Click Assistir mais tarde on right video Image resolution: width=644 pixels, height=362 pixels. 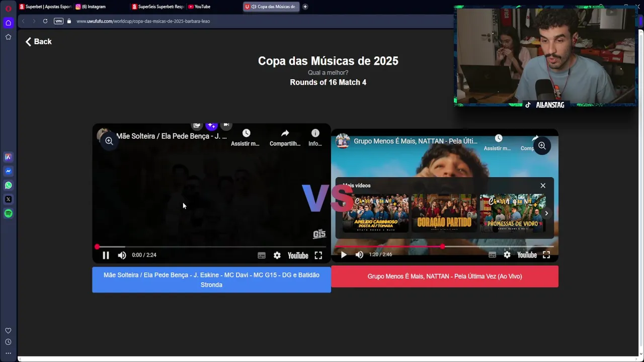tap(498, 142)
